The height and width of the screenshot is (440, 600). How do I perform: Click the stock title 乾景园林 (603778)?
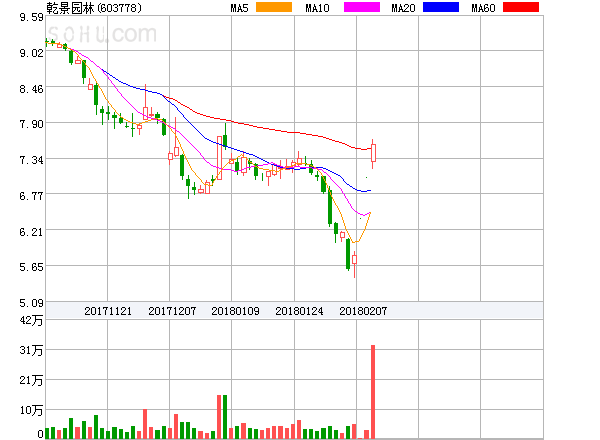click(94, 8)
